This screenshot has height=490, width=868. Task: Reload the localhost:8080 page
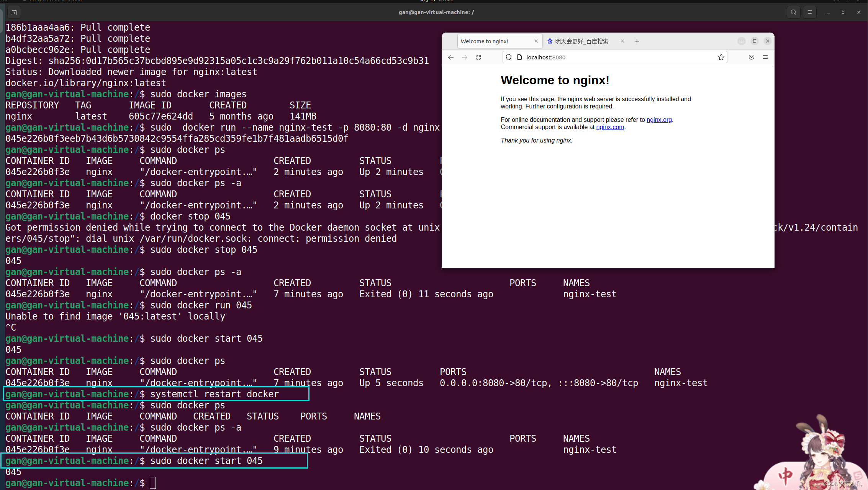(478, 57)
